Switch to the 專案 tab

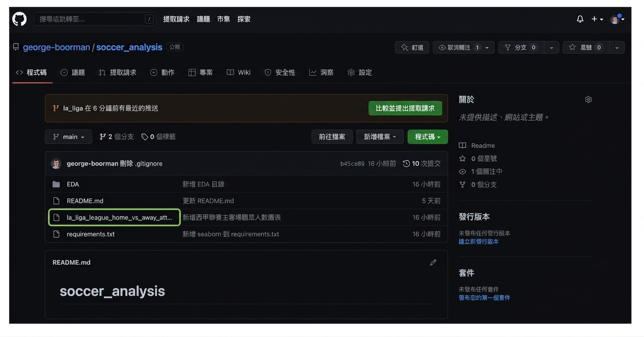[200, 72]
